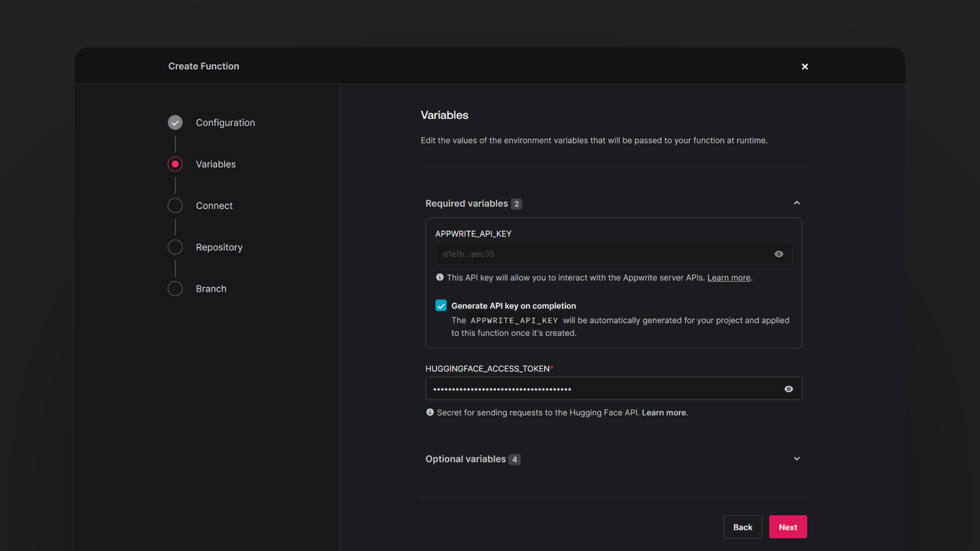Viewport: 980px width, 551px height.
Task: Click the Optional variables heading
Action: (x=465, y=459)
